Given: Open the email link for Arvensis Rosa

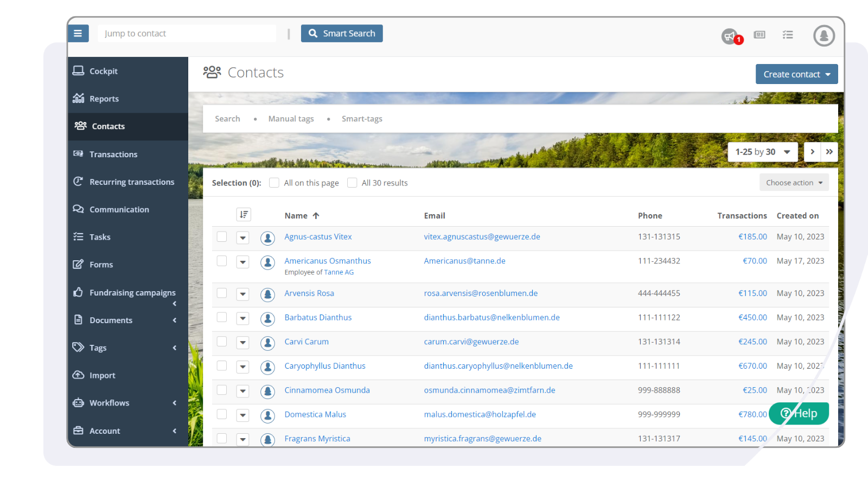Looking at the screenshot, I should coord(481,293).
